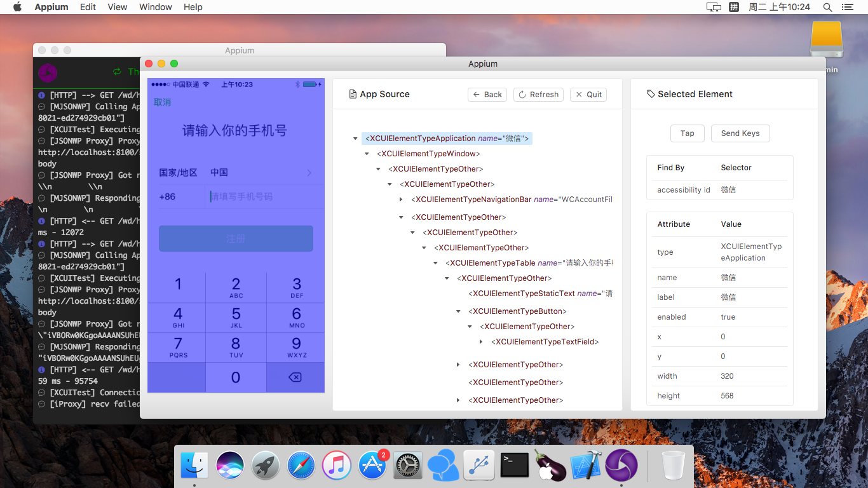Click keypad key 7 PQRS

[x=177, y=347]
